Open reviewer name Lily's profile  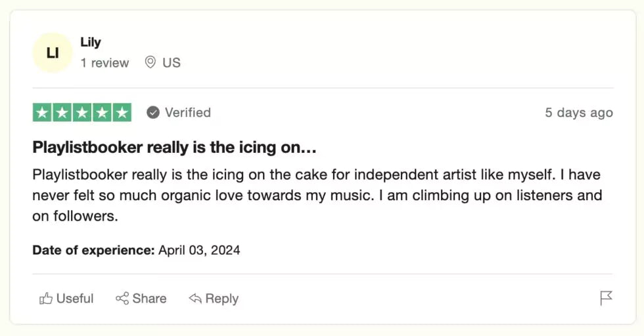coord(91,42)
